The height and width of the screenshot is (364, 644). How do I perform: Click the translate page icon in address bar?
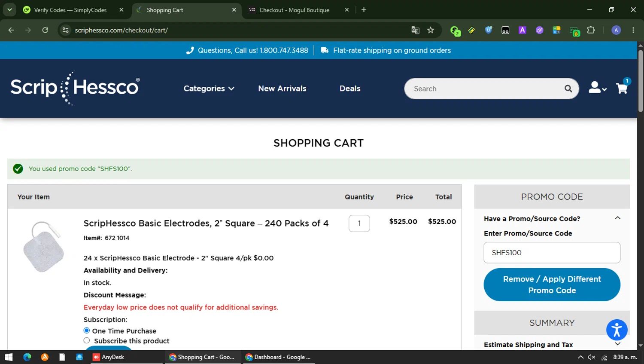click(415, 30)
